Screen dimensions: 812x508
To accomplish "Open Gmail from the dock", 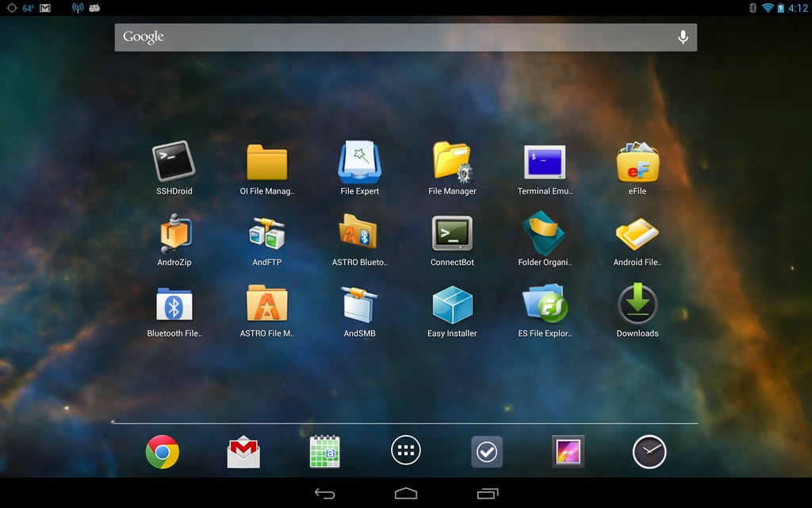I will (243, 452).
